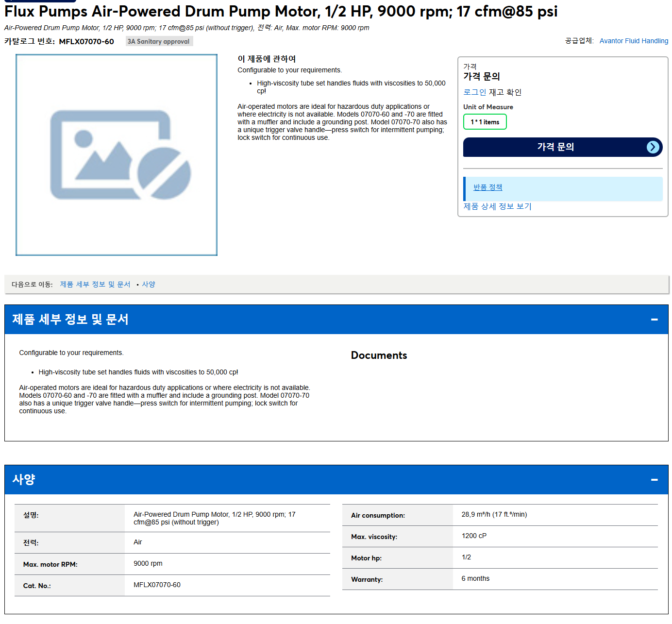The width and height of the screenshot is (672, 624).
Task: Click the Cat. No. value MFLX07070-60 in specs
Action: [x=157, y=585]
